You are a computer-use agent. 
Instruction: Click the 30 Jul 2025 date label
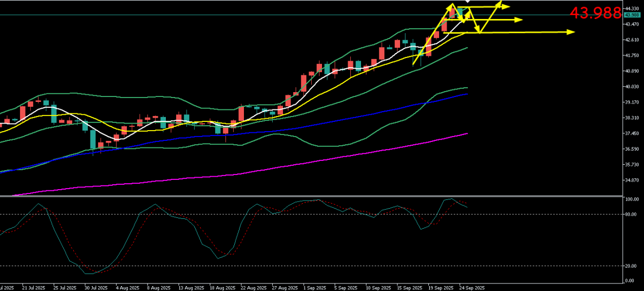click(x=96, y=288)
